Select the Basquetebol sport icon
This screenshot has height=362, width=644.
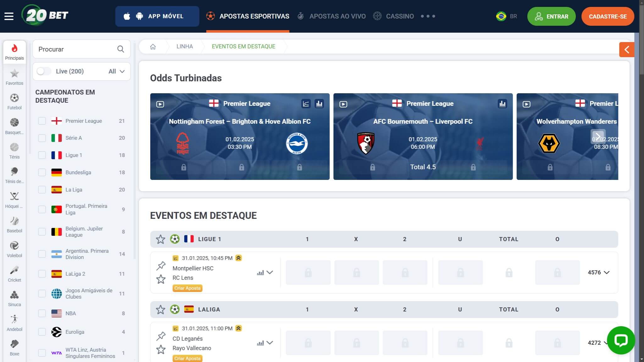coord(14,126)
